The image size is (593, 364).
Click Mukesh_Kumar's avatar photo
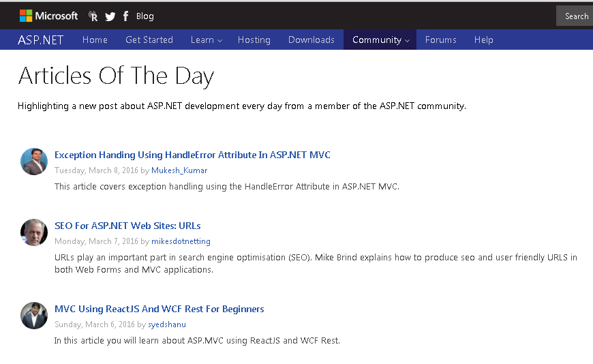[x=34, y=162]
